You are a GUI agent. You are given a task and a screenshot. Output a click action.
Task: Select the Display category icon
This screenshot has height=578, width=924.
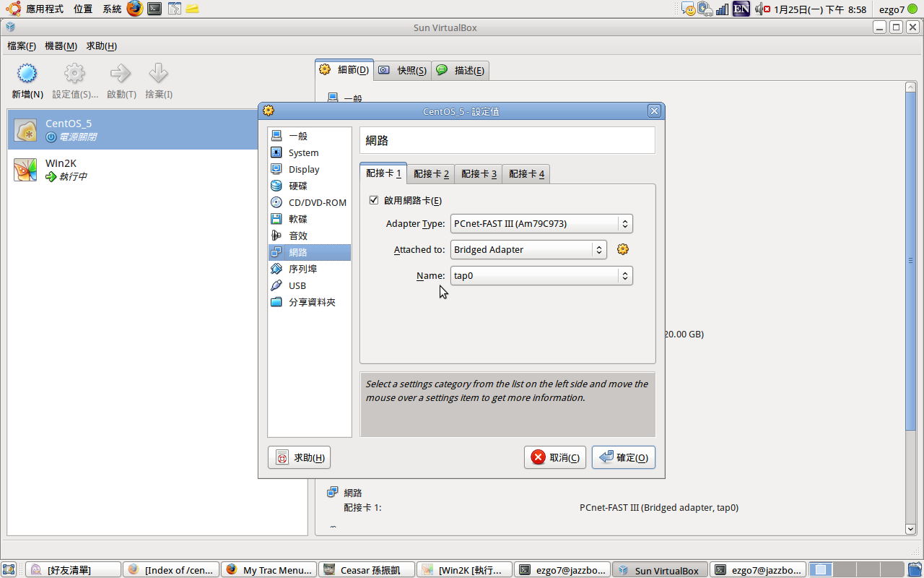276,169
